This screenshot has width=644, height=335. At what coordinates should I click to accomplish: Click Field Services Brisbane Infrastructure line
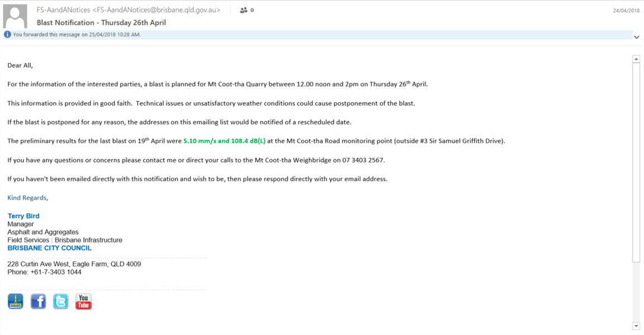(65, 240)
